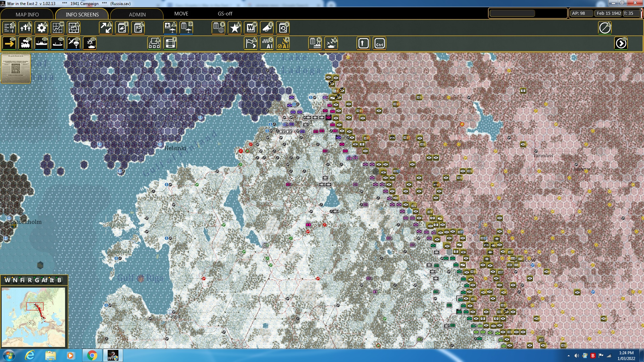
Task: Select the F9 air transport paratrooper mode
Action: [x=73, y=44]
